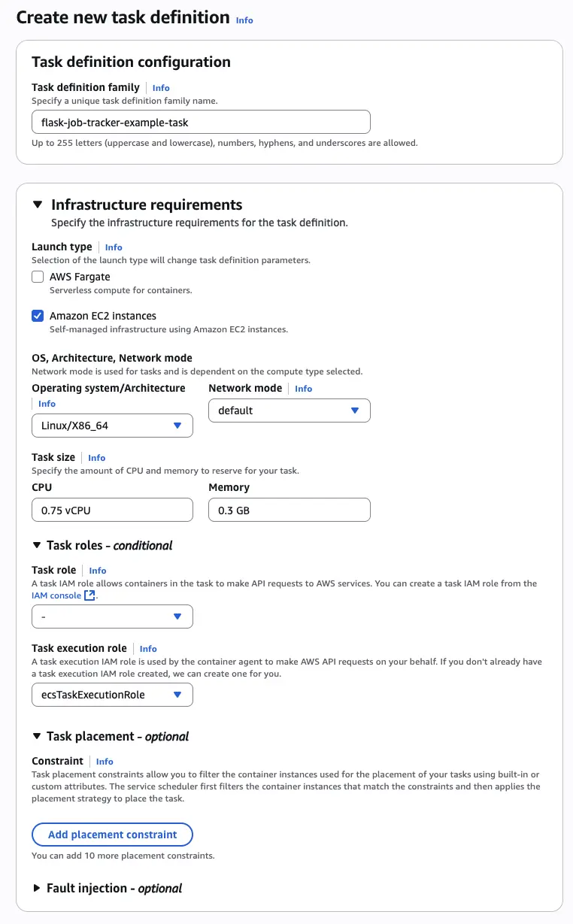The height and width of the screenshot is (924, 573).
Task: Open Info for Task execution role
Action: point(148,649)
